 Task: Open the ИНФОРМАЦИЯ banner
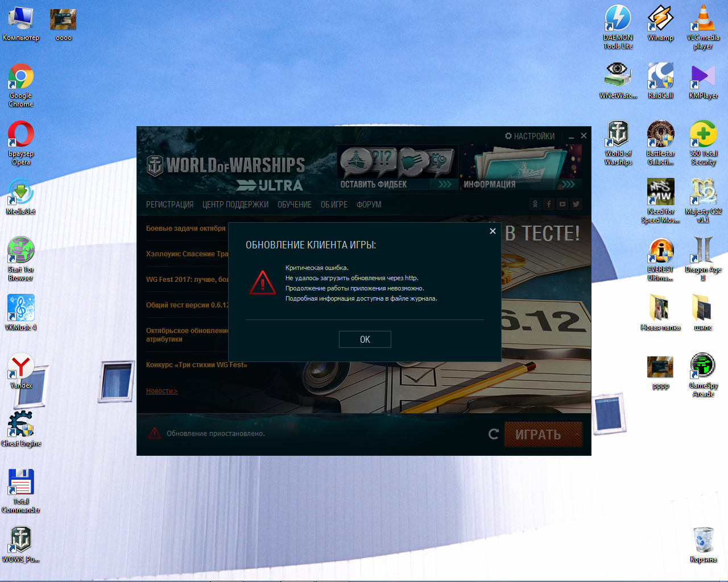click(520, 168)
